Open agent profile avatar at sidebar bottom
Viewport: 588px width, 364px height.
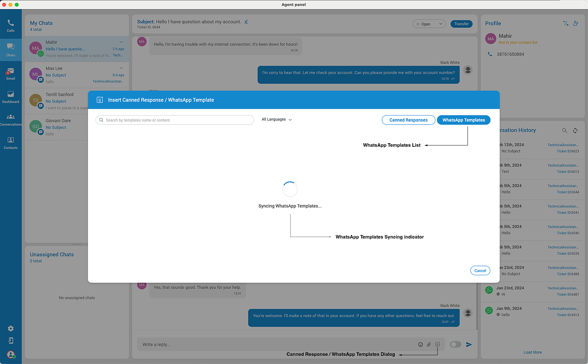point(11,355)
